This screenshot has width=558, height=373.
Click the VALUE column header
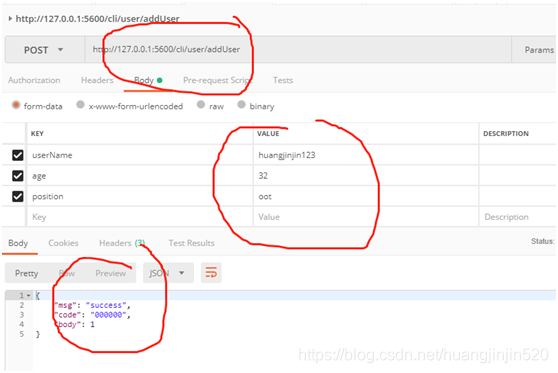pos(268,133)
